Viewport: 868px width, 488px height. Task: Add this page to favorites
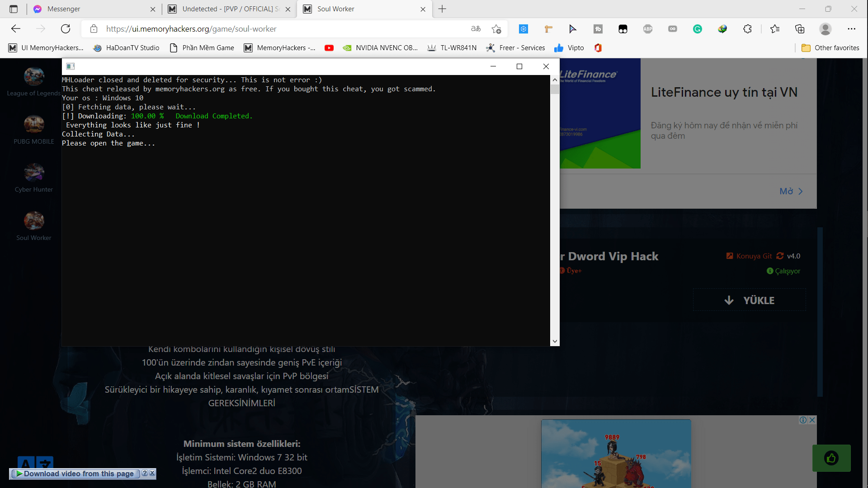coord(496,29)
